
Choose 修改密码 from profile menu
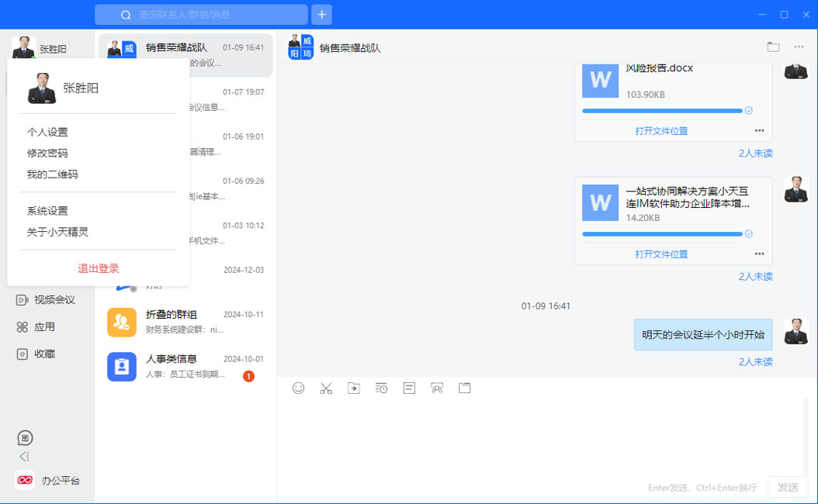(x=47, y=154)
